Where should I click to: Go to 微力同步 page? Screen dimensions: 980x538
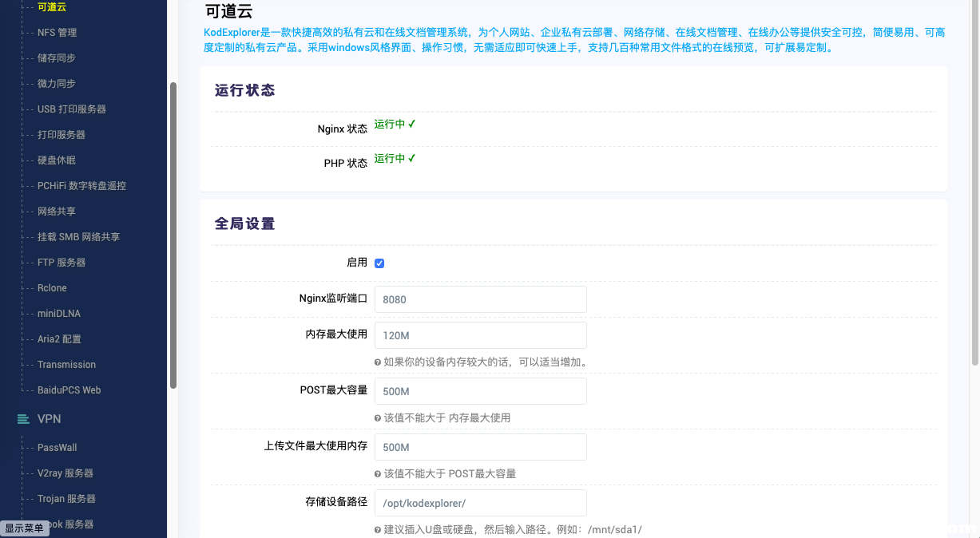click(56, 84)
